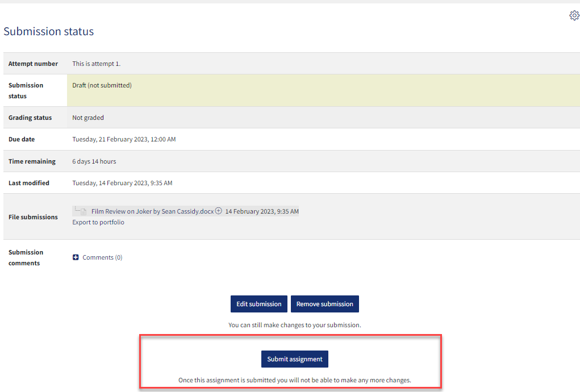Click the due date value Tuesday, 21 February 2023
580x392 pixels.
[x=124, y=139]
